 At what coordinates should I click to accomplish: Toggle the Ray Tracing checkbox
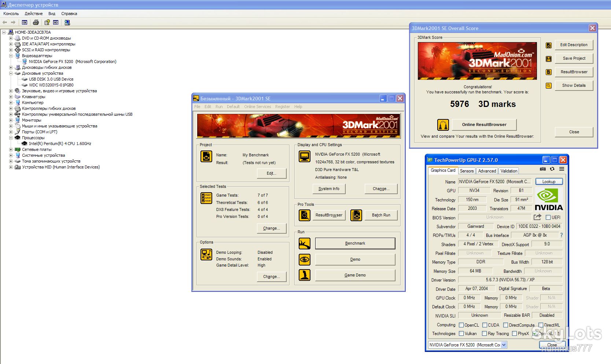click(x=485, y=334)
